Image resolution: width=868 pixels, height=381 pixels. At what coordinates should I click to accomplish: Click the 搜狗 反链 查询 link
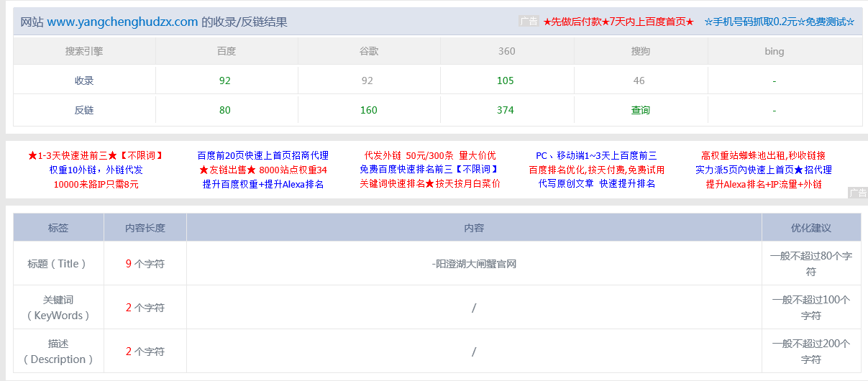pyautogui.click(x=640, y=110)
